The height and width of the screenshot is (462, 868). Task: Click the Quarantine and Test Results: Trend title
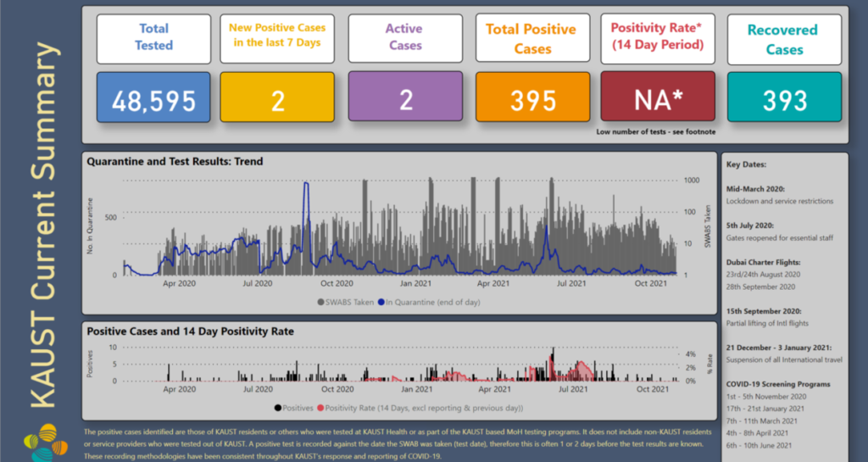point(175,161)
